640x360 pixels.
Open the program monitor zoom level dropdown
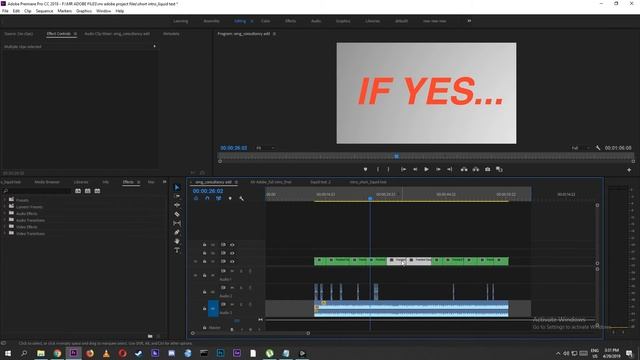coord(265,148)
